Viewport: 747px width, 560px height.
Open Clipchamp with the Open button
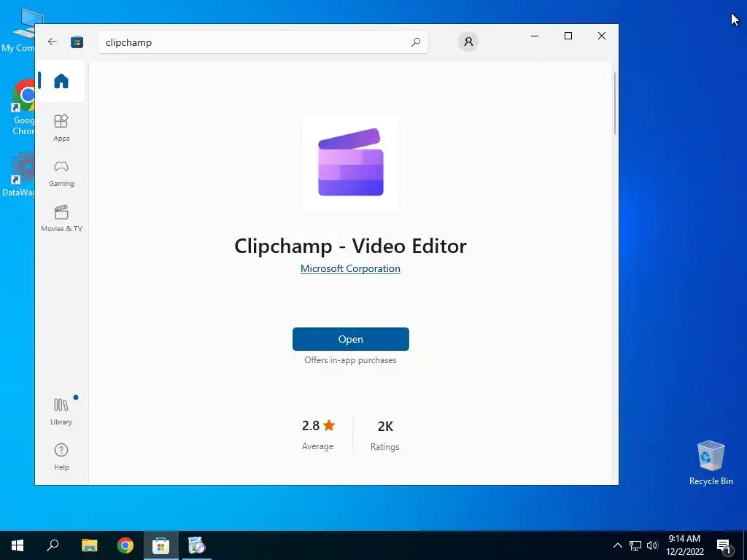pos(351,339)
